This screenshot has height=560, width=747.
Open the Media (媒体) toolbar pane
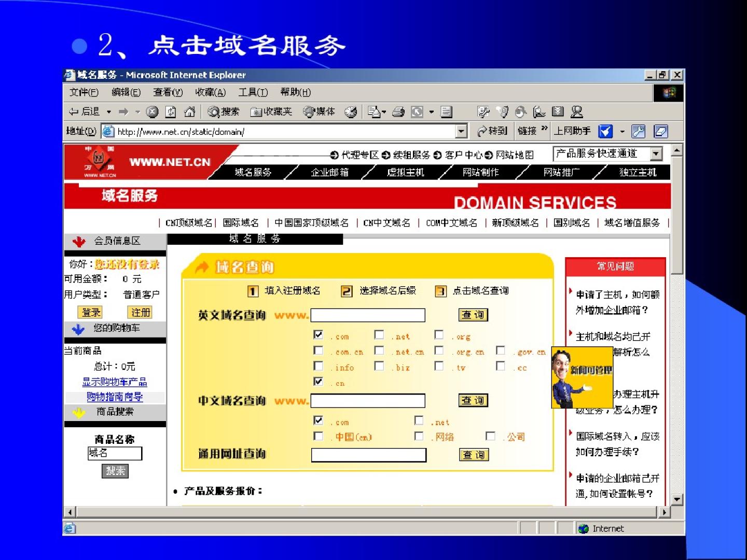(x=320, y=111)
